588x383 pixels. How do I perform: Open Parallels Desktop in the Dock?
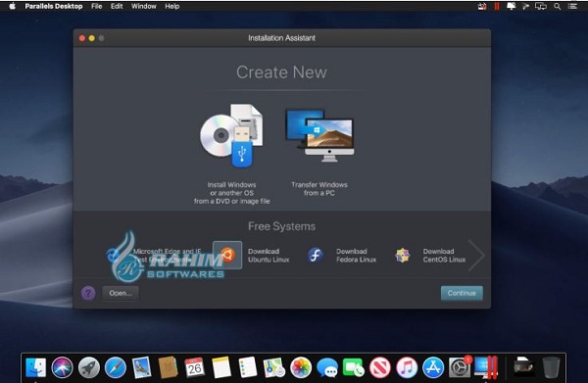tap(486, 367)
